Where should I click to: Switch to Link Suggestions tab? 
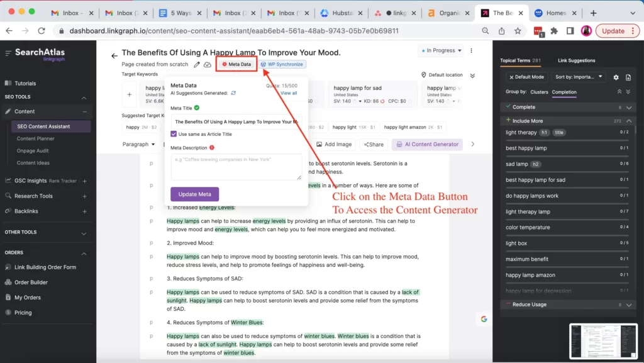(x=576, y=60)
